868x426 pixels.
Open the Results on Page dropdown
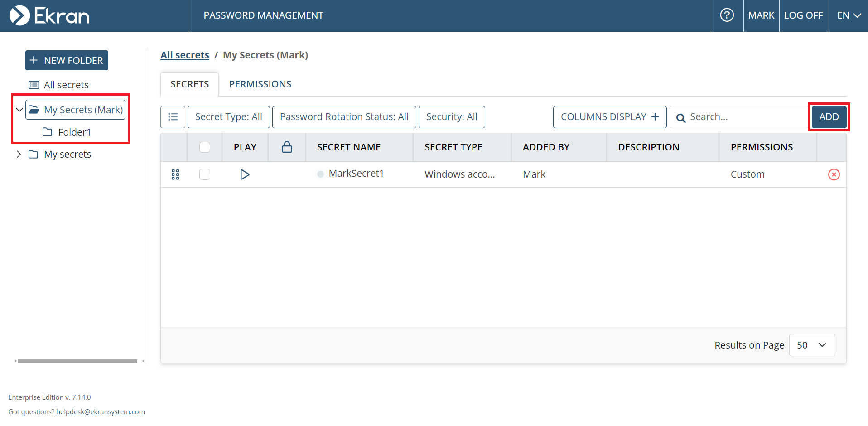point(811,345)
